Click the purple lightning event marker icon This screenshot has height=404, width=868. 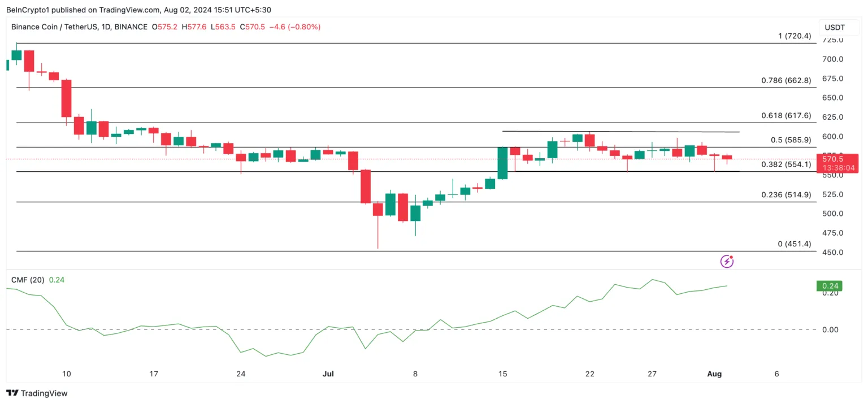727,261
